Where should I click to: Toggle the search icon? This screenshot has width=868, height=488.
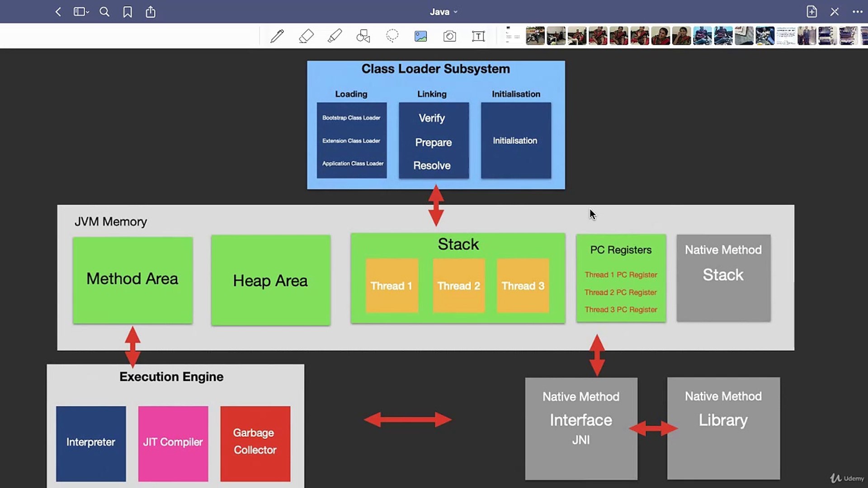pyautogui.click(x=105, y=12)
